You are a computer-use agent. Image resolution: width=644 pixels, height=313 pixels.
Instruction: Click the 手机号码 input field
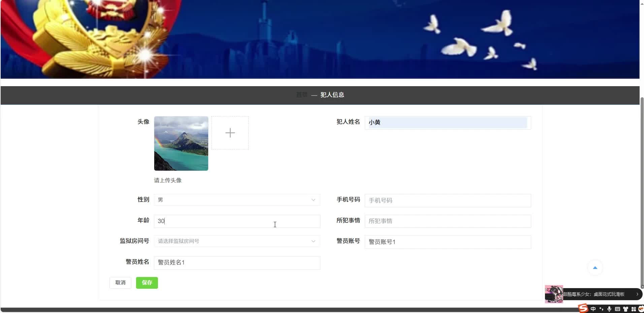(448, 201)
